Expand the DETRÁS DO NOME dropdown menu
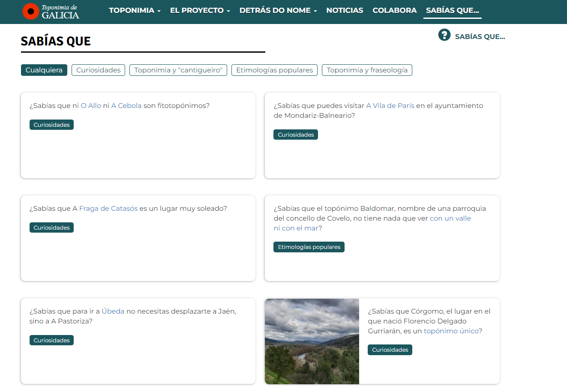This screenshot has height=392, width=567. coord(278,10)
